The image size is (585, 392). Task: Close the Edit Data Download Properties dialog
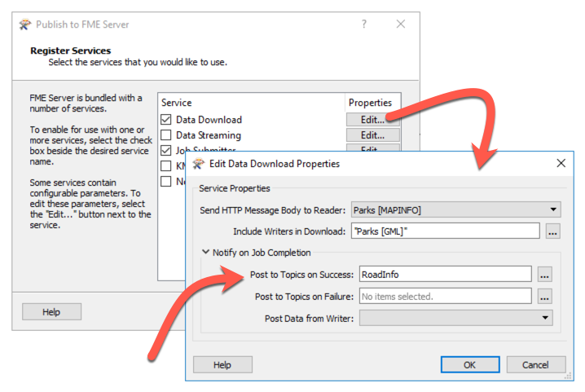click(x=561, y=163)
